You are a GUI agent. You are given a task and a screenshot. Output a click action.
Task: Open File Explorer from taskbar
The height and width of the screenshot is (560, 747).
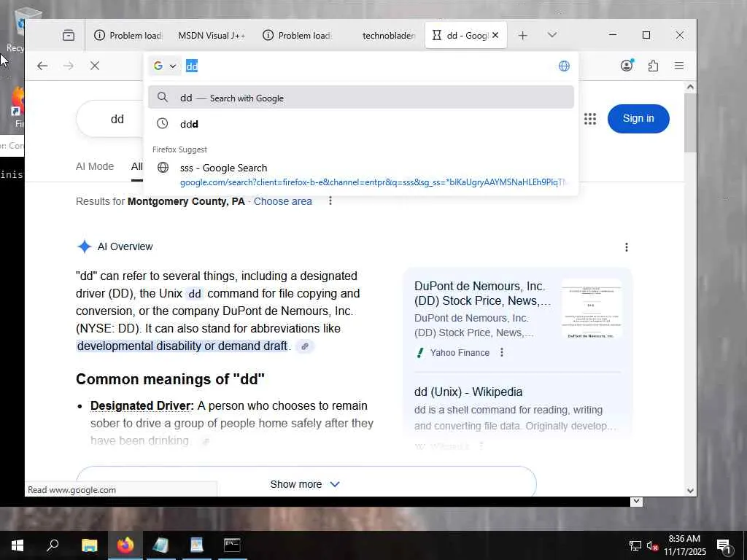click(89, 545)
